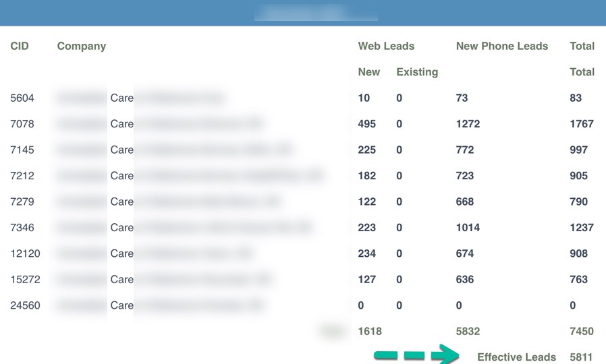Image resolution: width=606 pixels, height=364 pixels.
Task: Select the 7450 grand total value
Action: pyautogui.click(x=582, y=332)
